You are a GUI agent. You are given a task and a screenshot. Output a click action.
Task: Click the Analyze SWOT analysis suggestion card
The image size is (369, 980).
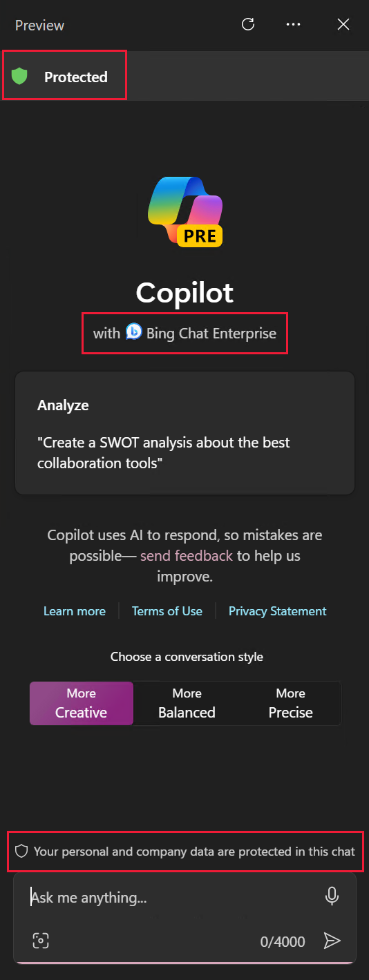pos(184,433)
